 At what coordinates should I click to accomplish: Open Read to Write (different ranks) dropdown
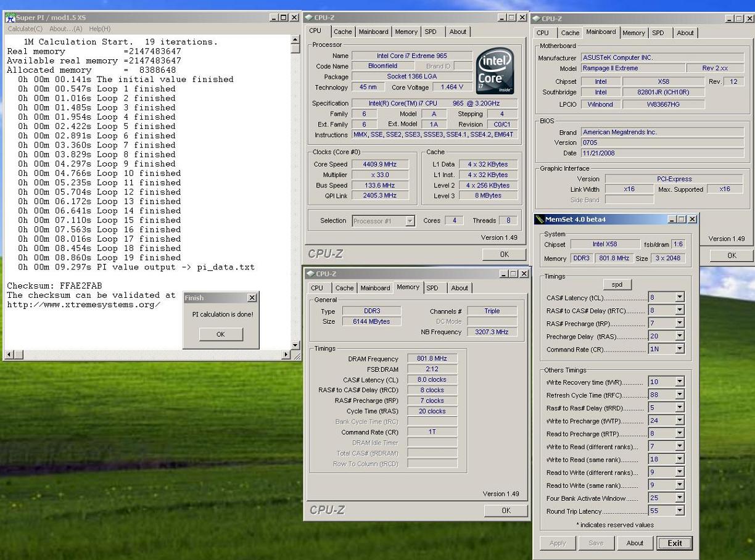tap(680, 472)
